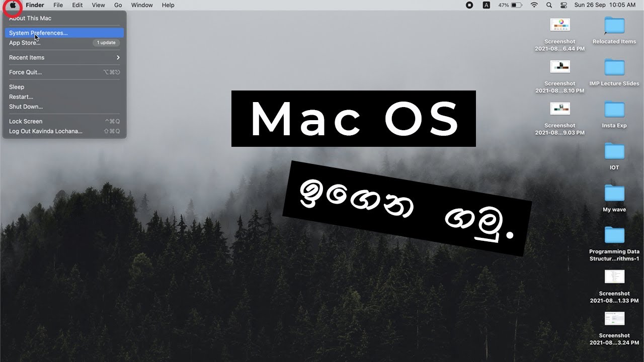Select Screenshot file ending 1.33 PM
644x362 pixels.
point(614,286)
